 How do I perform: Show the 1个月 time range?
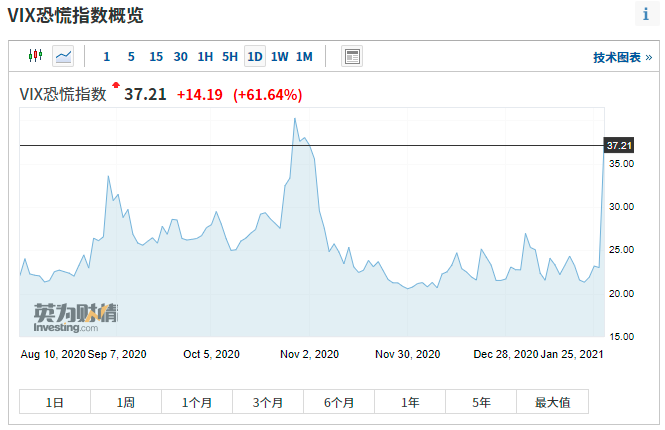pyautogui.click(x=197, y=402)
